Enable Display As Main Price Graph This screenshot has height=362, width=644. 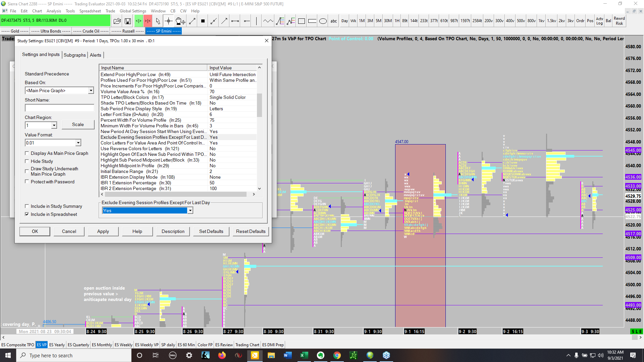pyautogui.click(x=27, y=153)
